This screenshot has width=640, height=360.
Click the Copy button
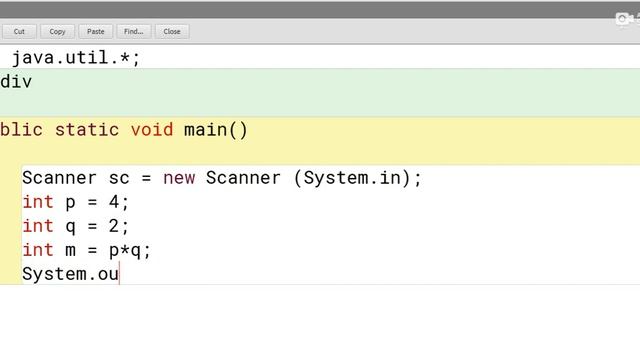click(57, 31)
